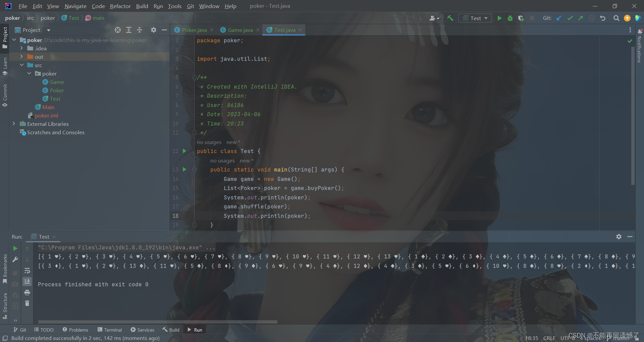Open the Test run configuration dropdown
The height and width of the screenshot is (342, 644).
pyautogui.click(x=475, y=18)
